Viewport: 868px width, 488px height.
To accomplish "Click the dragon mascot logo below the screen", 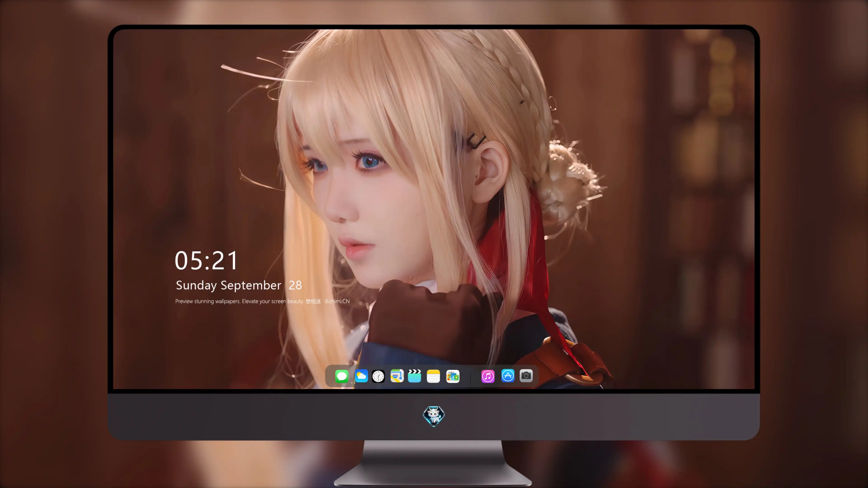I will pos(434,416).
